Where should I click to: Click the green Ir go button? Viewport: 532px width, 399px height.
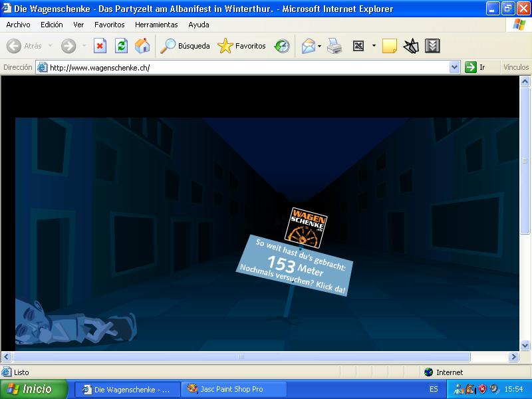[x=475, y=67]
